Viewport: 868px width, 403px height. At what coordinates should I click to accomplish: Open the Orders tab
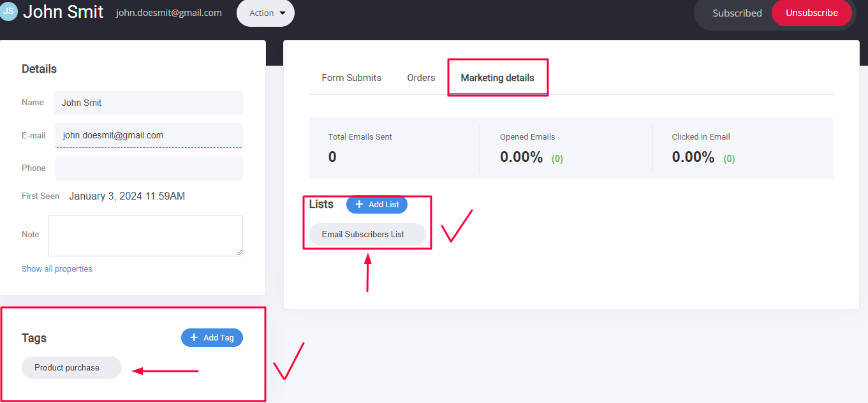pos(421,78)
